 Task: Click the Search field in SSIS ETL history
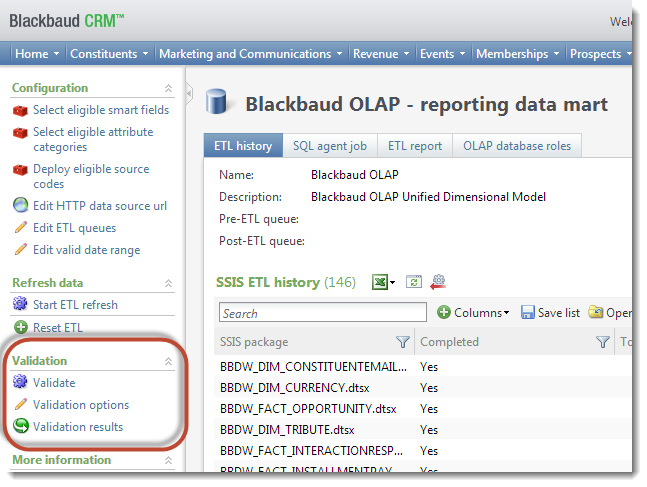(323, 312)
